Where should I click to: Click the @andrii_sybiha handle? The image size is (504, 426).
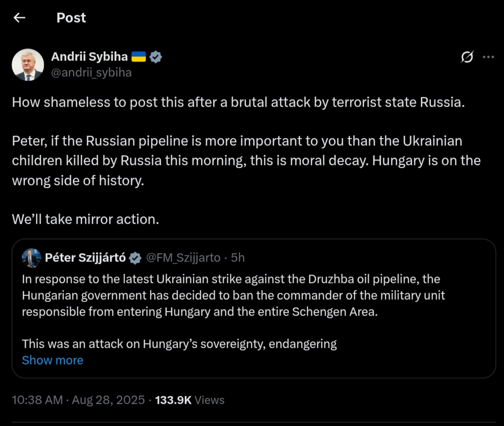click(92, 73)
